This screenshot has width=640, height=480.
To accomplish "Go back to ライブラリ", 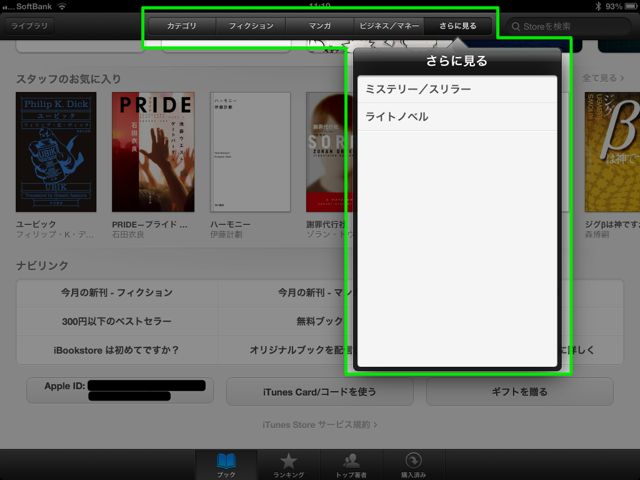I will coord(29,26).
